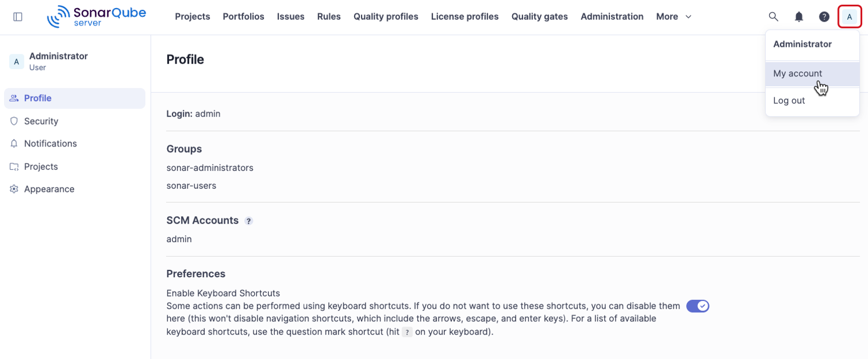Open global search with the magnifier icon
The height and width of the screenshot is (359, 868).
773,16
